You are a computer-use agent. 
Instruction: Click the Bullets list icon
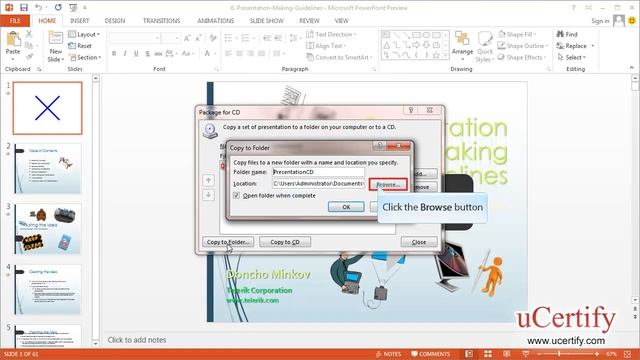point(230,38)
